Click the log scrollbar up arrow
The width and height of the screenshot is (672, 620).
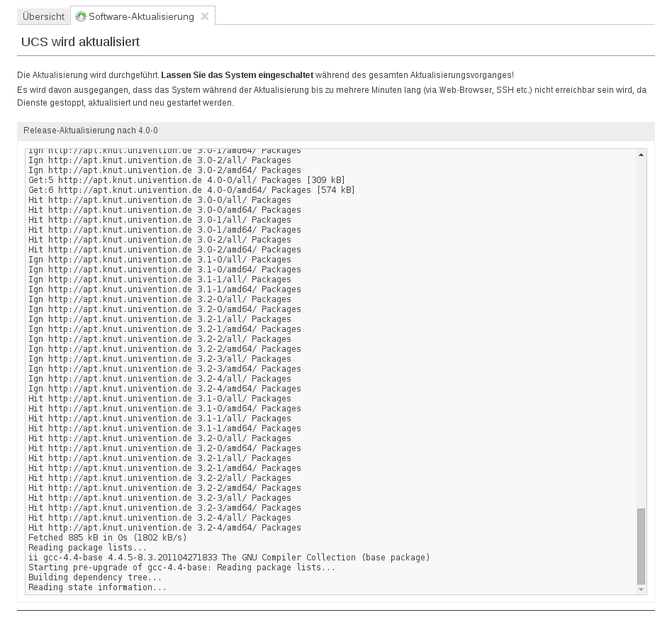641,155
